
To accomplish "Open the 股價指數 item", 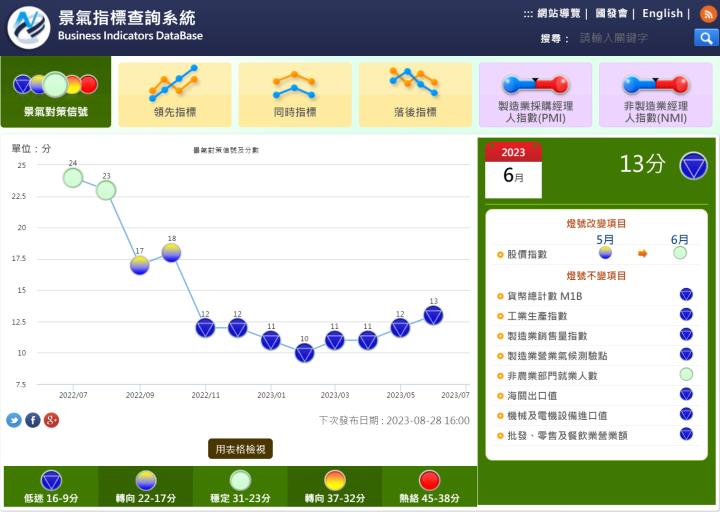I will [x=527, y=254].
